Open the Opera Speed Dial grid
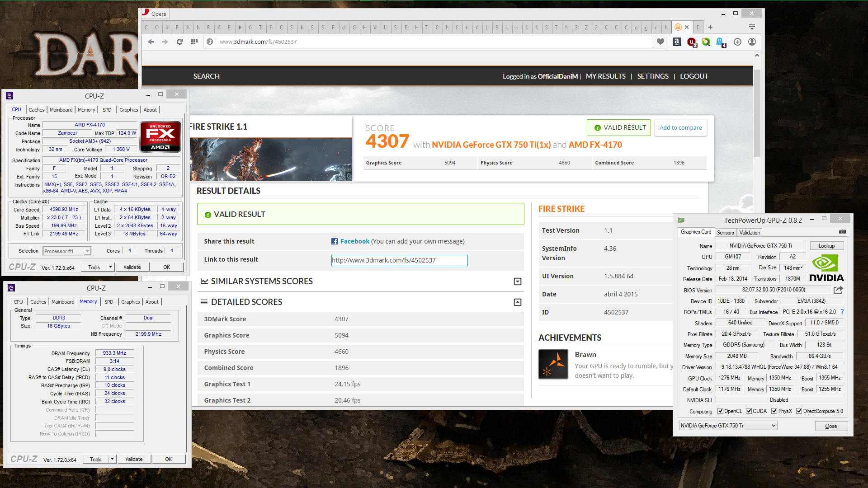 [x=194, y=42]
